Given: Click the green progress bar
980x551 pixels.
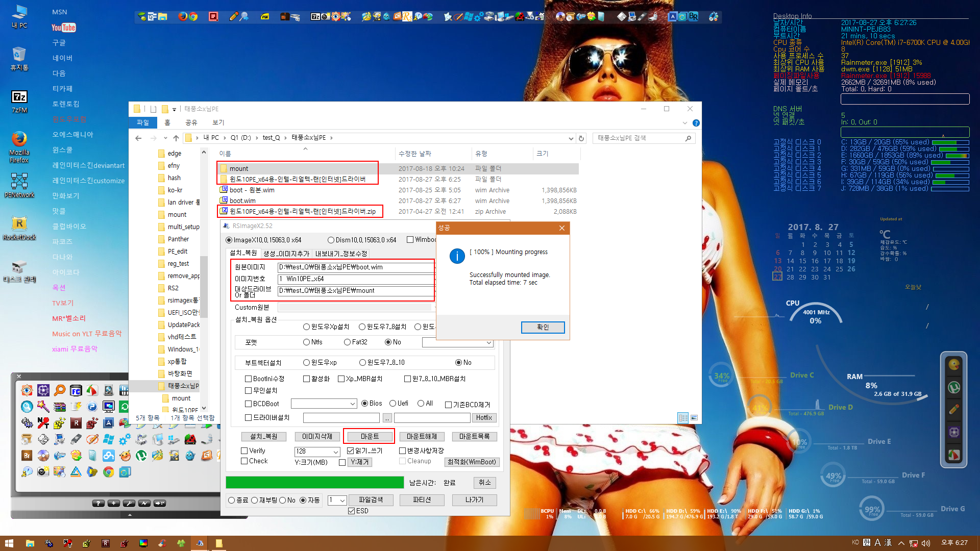Looking at the screenshot, I should coord(314,482).
